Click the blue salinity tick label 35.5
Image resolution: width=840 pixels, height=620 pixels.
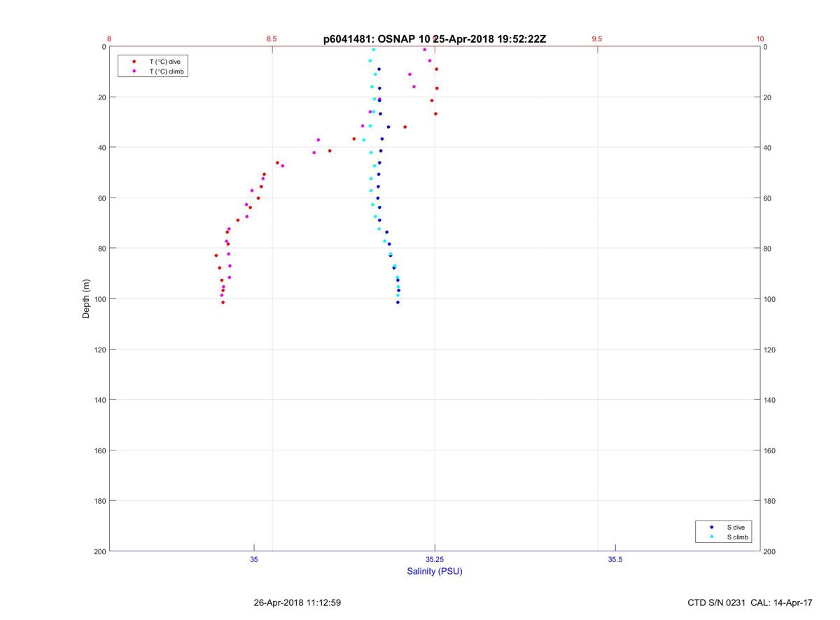(x=615, y=559)
